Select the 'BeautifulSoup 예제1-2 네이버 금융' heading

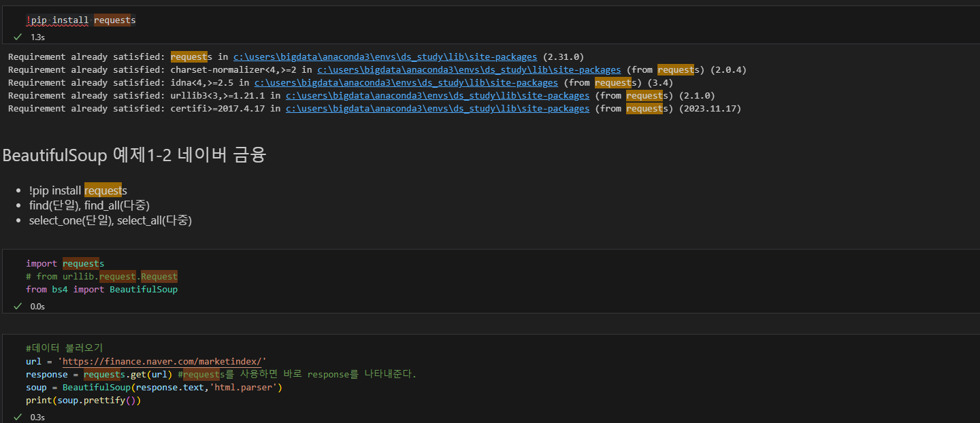point(134,155)
